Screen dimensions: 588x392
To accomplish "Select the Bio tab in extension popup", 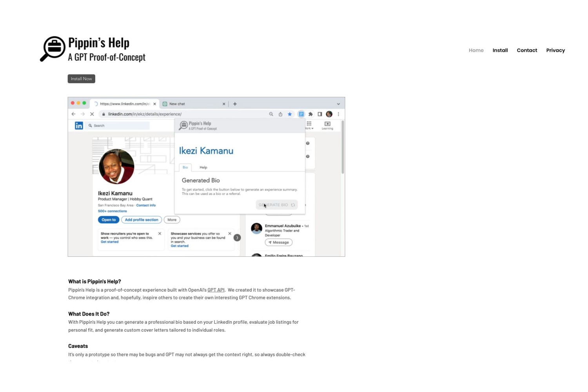I will tap(185, 167).
